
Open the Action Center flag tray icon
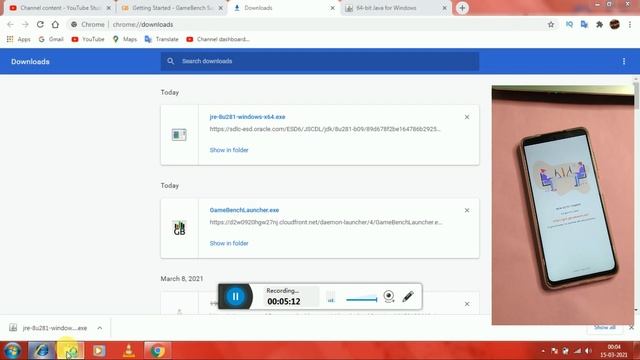point(554,351)
